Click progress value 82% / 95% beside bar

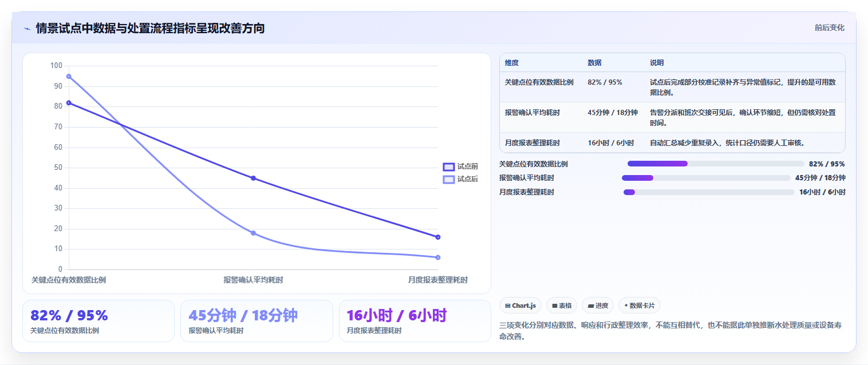(827, 164)
